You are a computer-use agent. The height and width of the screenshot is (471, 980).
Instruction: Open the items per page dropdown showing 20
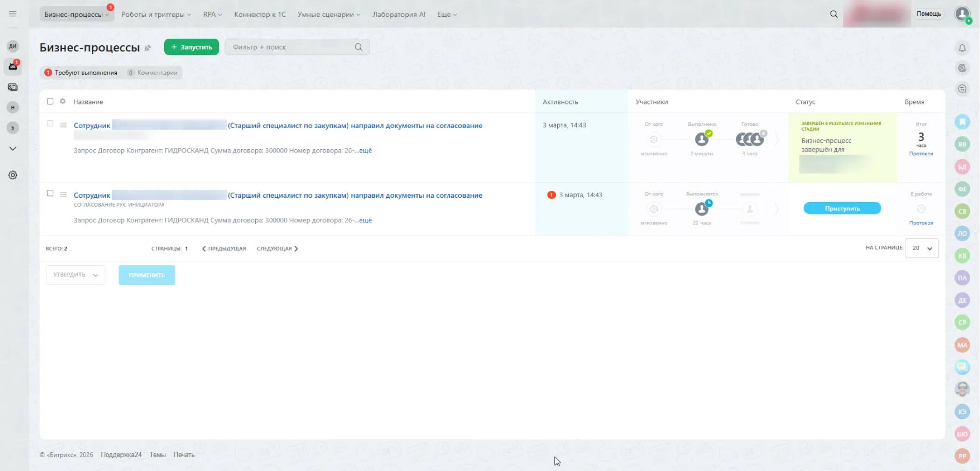(x=922, y=248)
